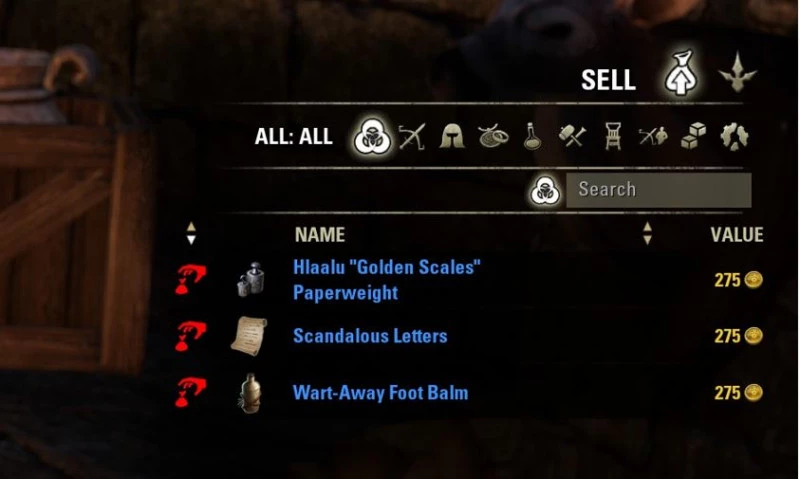Filter by Crafting hammer and tongs icon
The height and width of the screenshot is (479, 800).
point(572,136)
